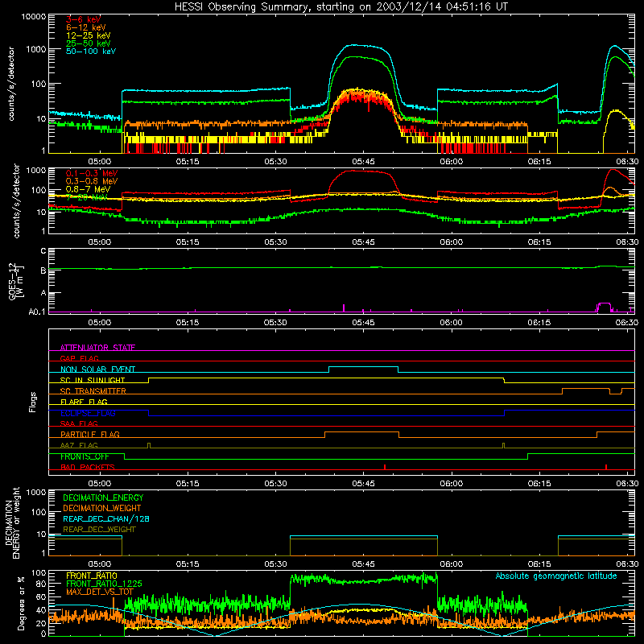Click the Degrees or % axis label
The width and height of the screenshot is (644, 644).
pos(22,604)
